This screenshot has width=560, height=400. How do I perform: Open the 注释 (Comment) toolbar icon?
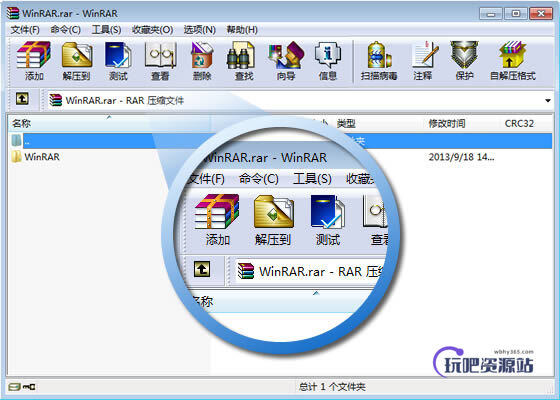pyautogui.click(x=423, y=61)
